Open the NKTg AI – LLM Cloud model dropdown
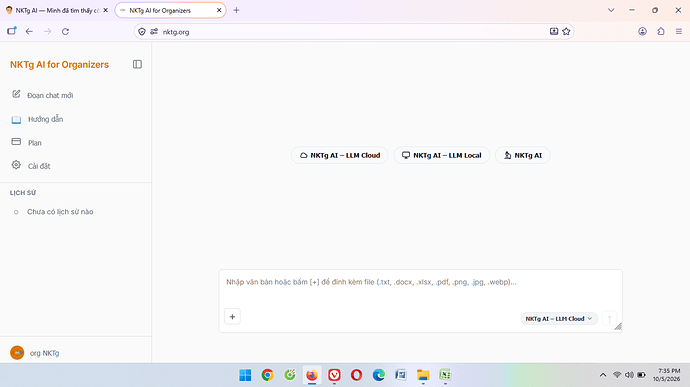The image size is (690, 387). tap(559, 319)
